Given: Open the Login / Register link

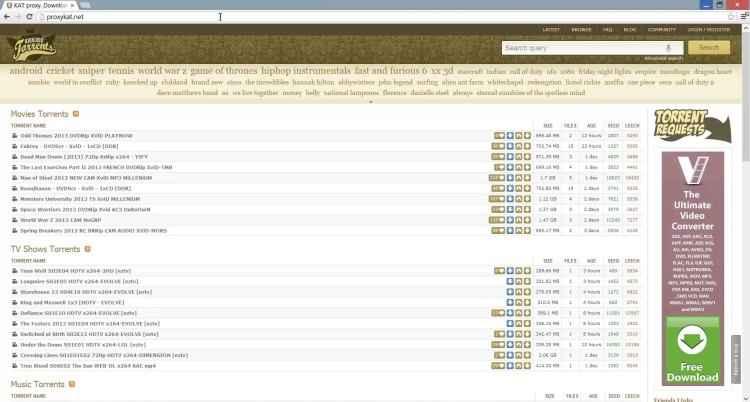Looking at the screenshot, I should click(709, 30).
